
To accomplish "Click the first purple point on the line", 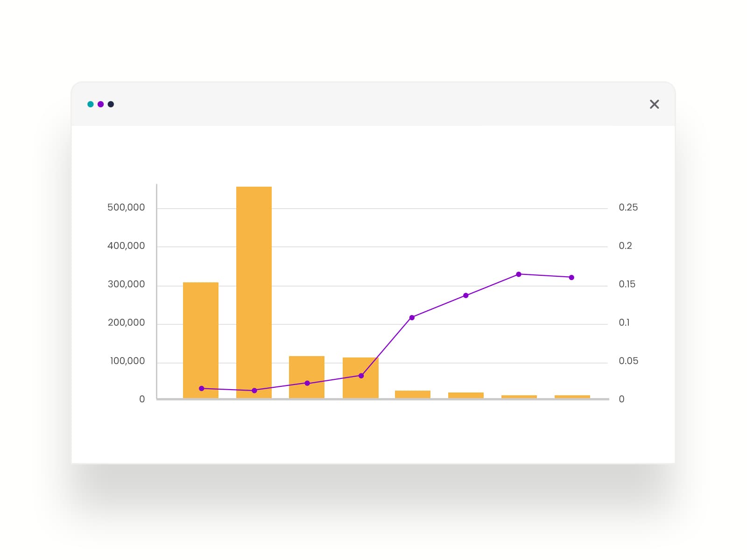I will [x=202, y=388].
